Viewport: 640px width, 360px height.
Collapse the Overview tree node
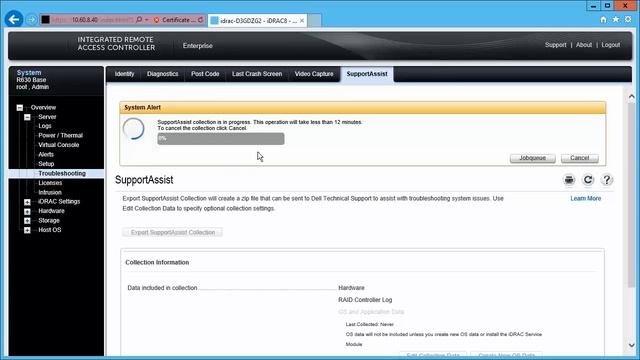20,108
